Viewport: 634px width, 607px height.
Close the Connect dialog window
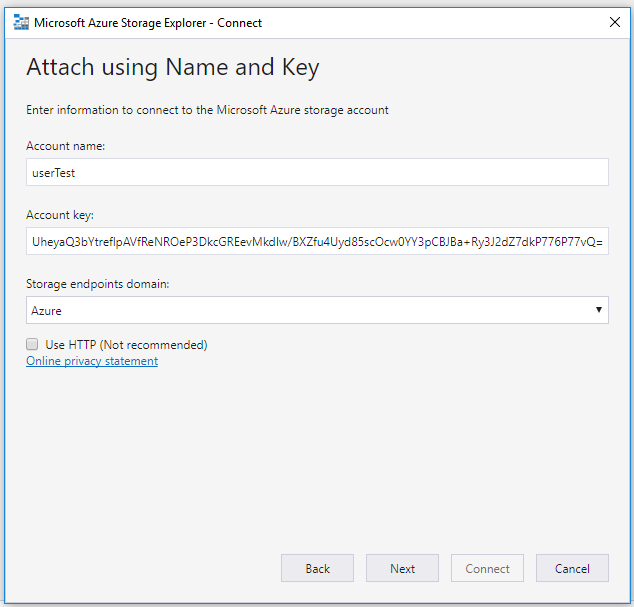(615, 22)
